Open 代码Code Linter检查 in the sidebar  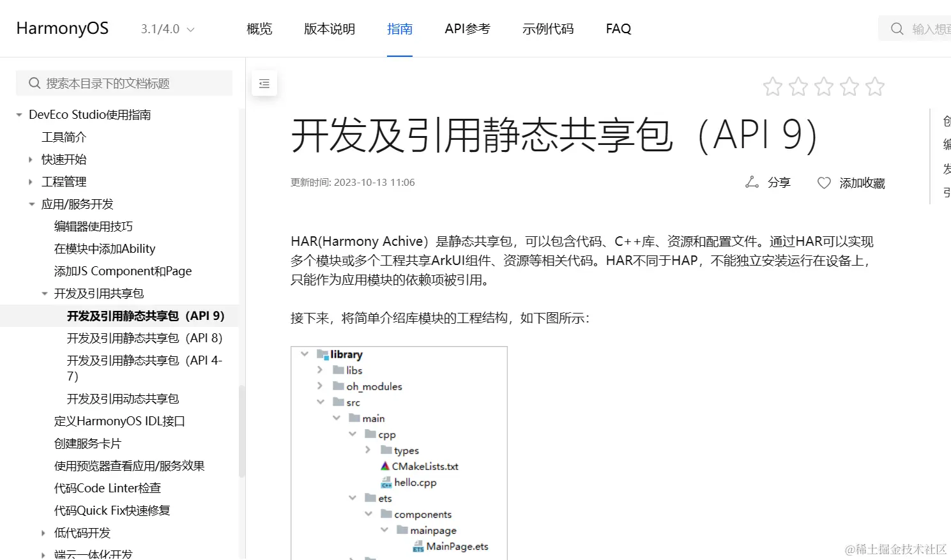(108, 488)
